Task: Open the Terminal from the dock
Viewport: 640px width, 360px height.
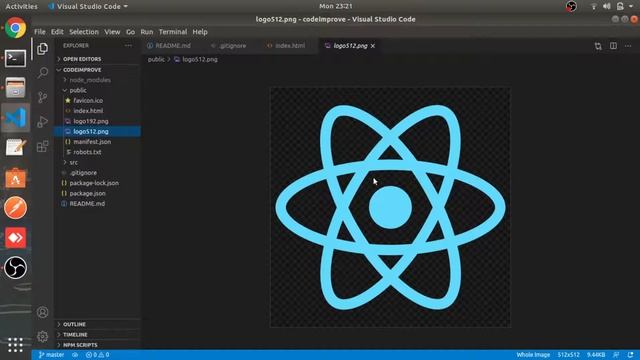Action: (16, 58)
